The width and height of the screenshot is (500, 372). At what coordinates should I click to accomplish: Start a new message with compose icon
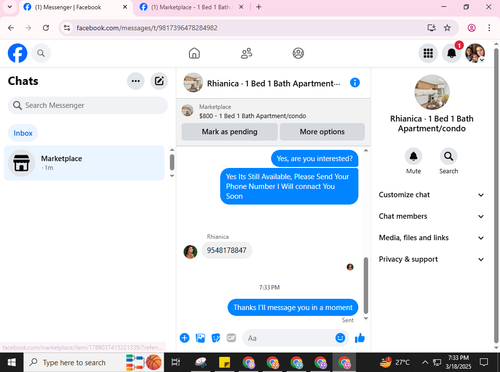point(159,81)
